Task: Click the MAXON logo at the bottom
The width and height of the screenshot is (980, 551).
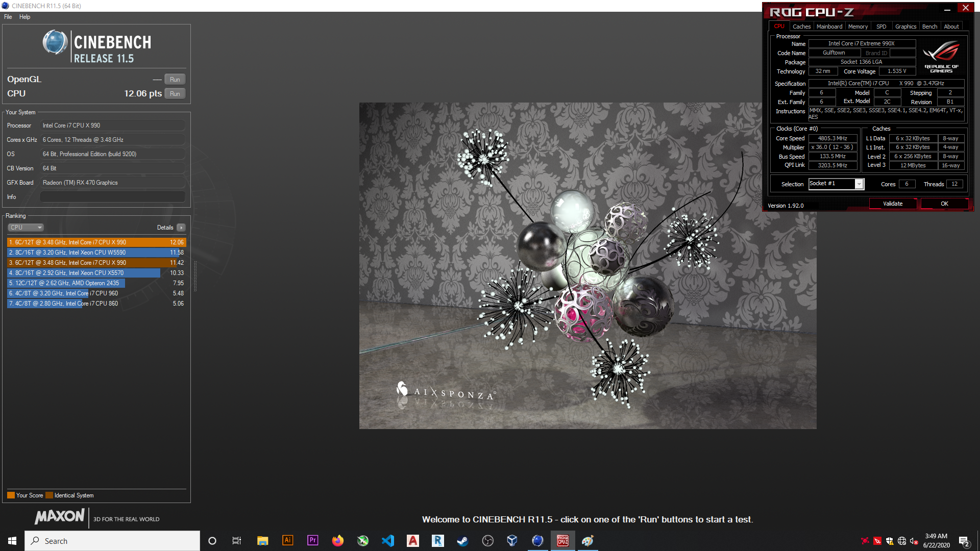Action: [x=60, y=516]
